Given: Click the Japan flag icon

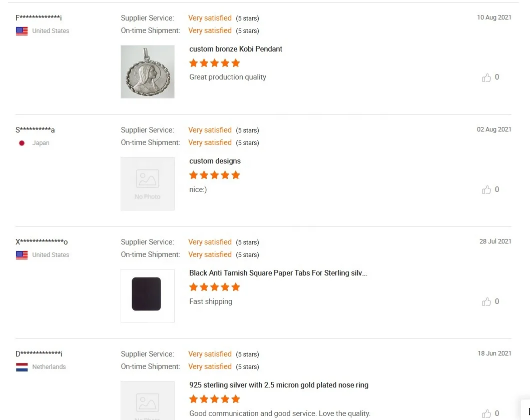Looking at the screenshot, I should coord(22,143).
